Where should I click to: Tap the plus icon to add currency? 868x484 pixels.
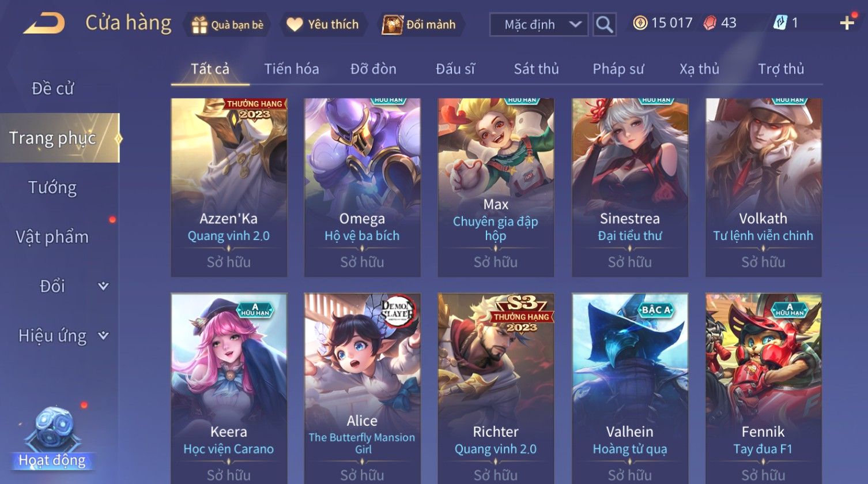tap(847, 23)
